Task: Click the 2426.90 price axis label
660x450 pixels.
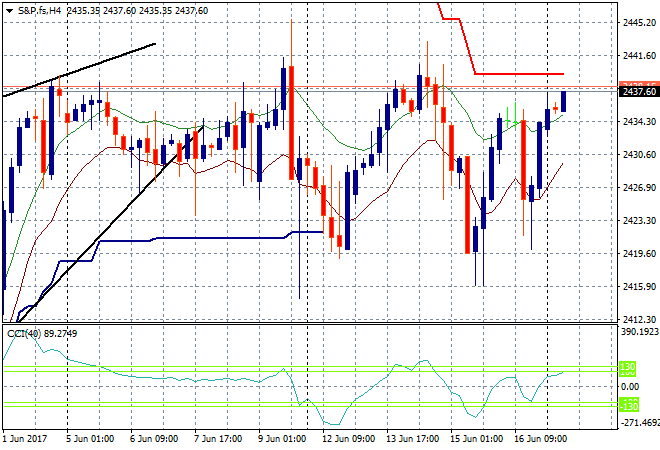Action: [x=639, y=187]
